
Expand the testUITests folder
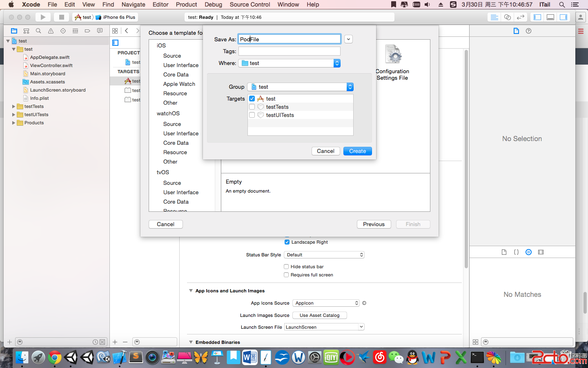click(x=13, y=114)
